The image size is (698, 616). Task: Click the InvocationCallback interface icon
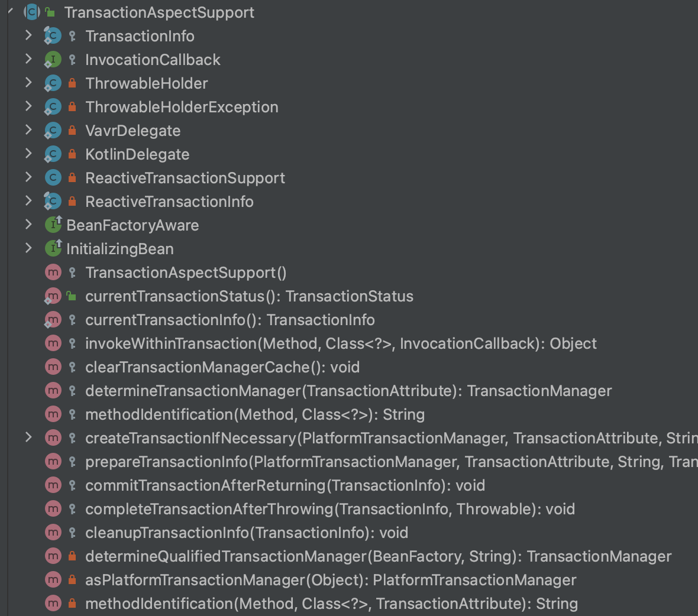click(53, 60)
